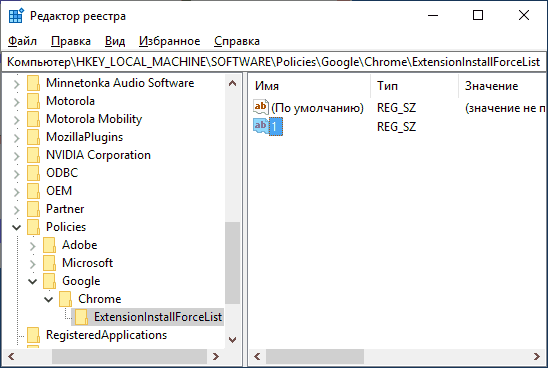Select the Chrome folder icon
The height and width of the screenshot is (368, 548).
[66, 299]
